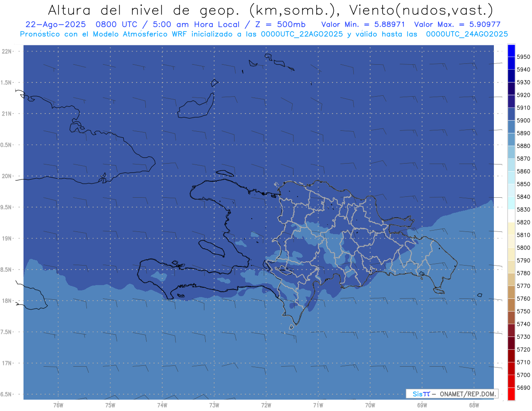Click the 5740 colorbar label
The image size is (532, 411).
coord(524,324)
